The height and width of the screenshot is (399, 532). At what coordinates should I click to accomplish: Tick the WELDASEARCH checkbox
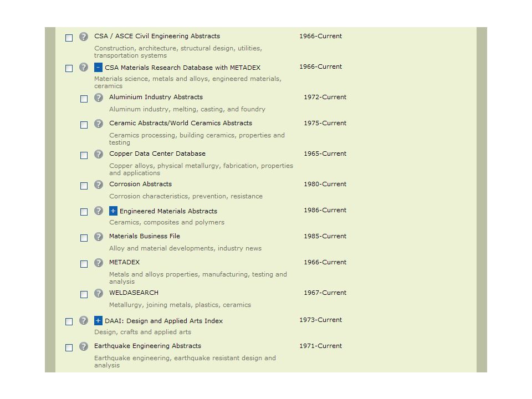point(84,294)
